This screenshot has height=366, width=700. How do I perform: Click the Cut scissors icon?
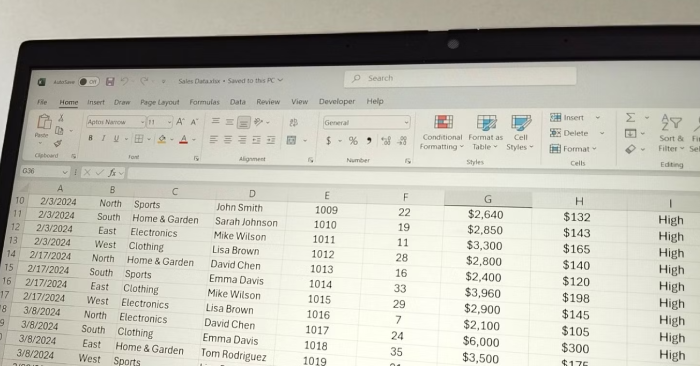[x=61, y=118]
